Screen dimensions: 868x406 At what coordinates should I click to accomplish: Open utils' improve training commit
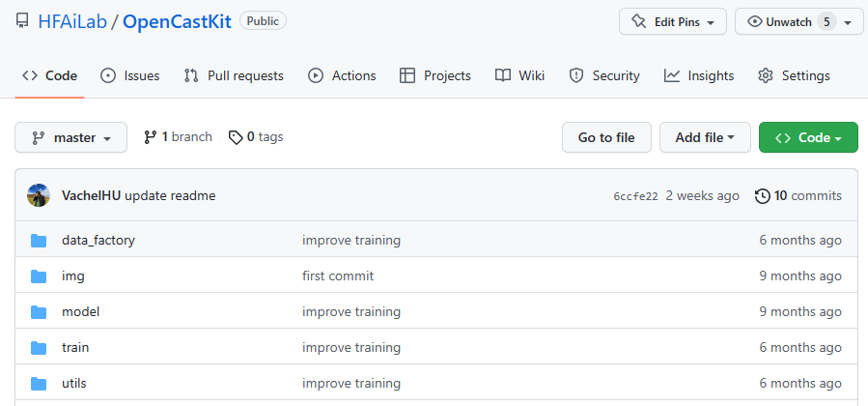[x=351, y=383]
